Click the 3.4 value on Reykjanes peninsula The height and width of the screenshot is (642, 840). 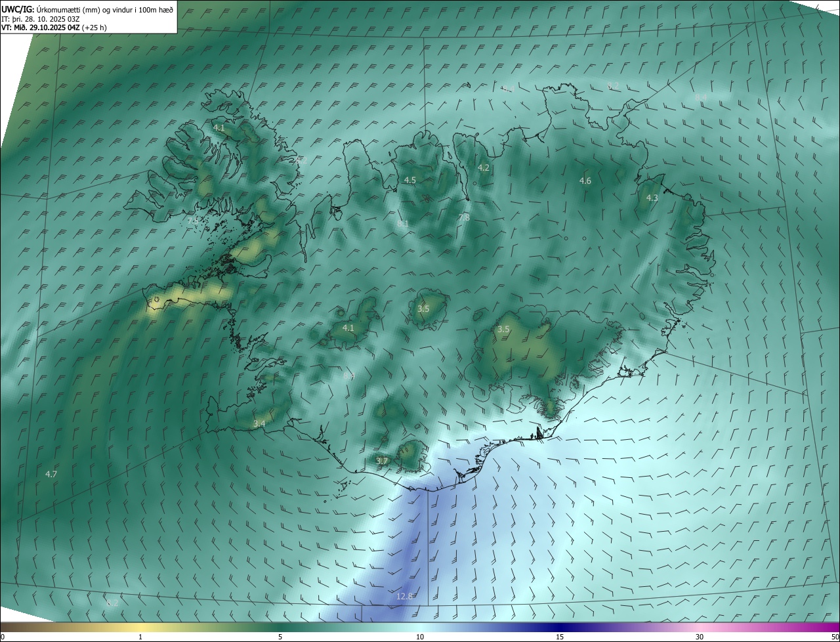(x=259, y=424)
